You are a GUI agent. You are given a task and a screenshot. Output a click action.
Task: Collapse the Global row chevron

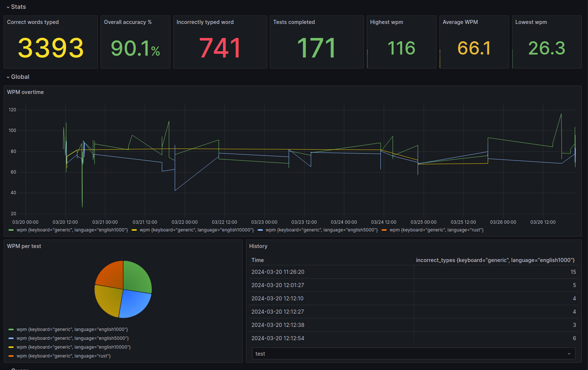[x=8, y=77]
